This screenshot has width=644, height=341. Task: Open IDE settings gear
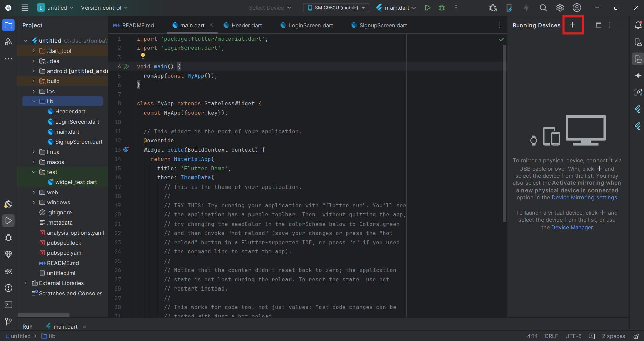pyautogui.click(x=560, y=8)
